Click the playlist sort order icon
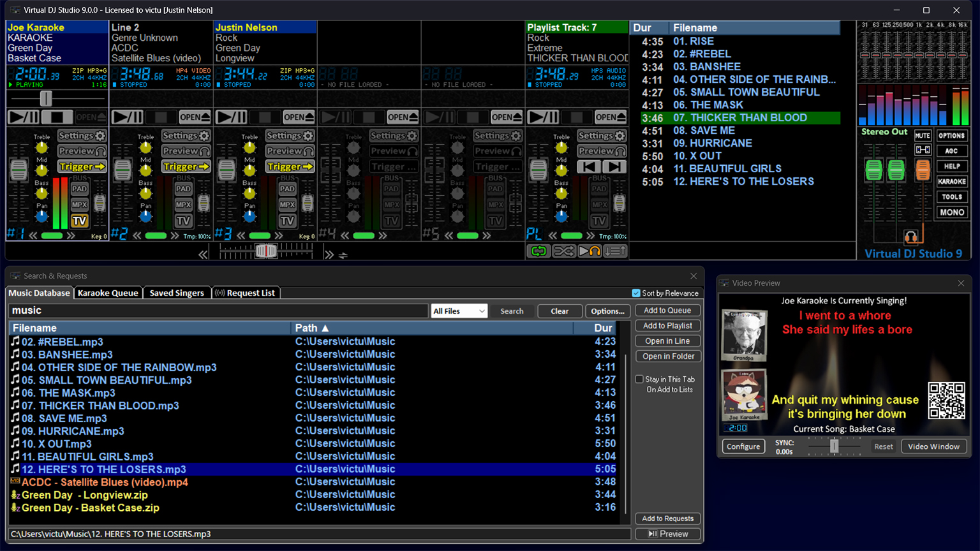 615,251
